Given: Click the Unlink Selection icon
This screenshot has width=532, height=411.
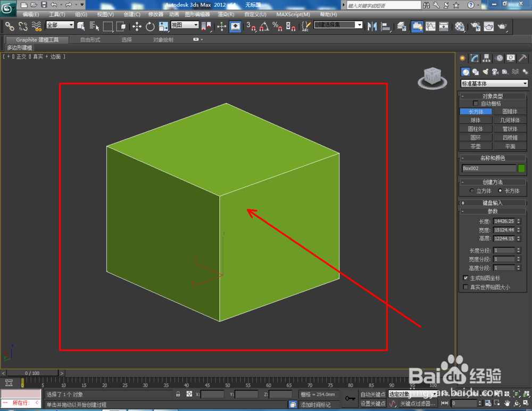Looking at the screenshot, I should [23, 27].
